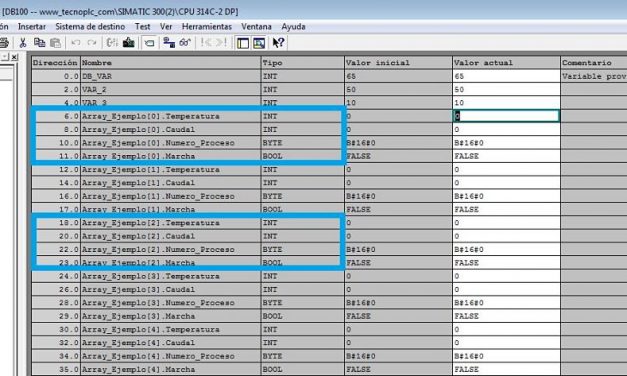This screenshot has height=376, width=627.
Task: Select Array_Ejemplo[1].Temperatura name cell
Action: 170,170
